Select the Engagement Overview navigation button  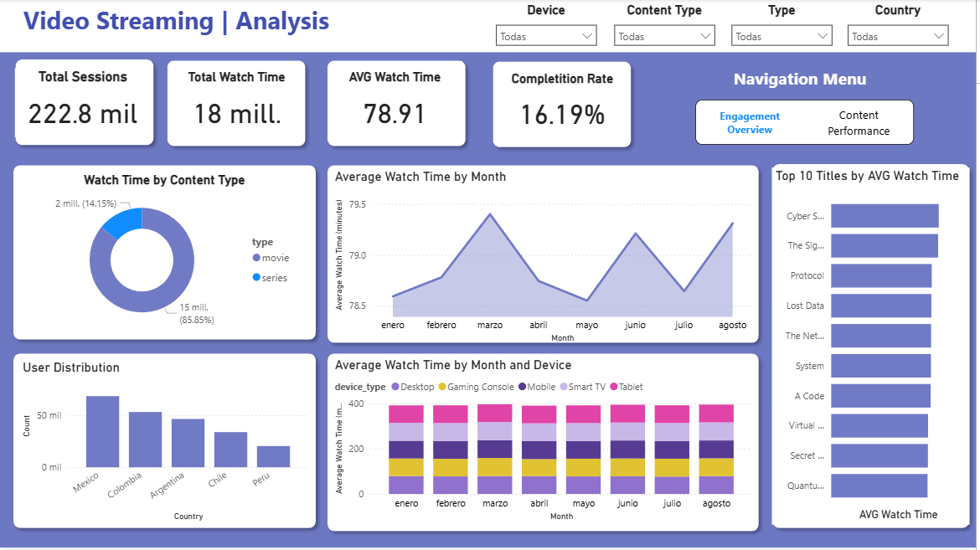click(x=750, y=121)
